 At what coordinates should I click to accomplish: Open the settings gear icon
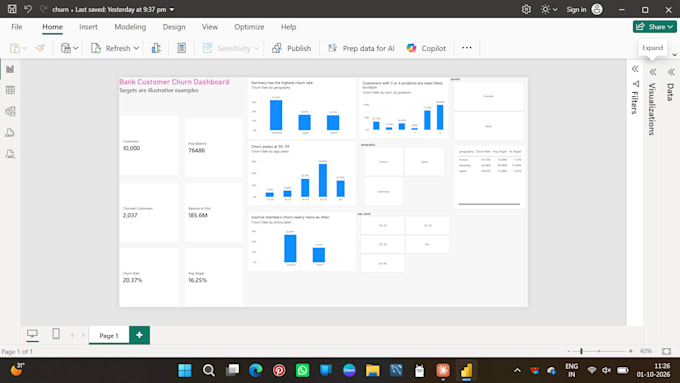tap(526, 9)
